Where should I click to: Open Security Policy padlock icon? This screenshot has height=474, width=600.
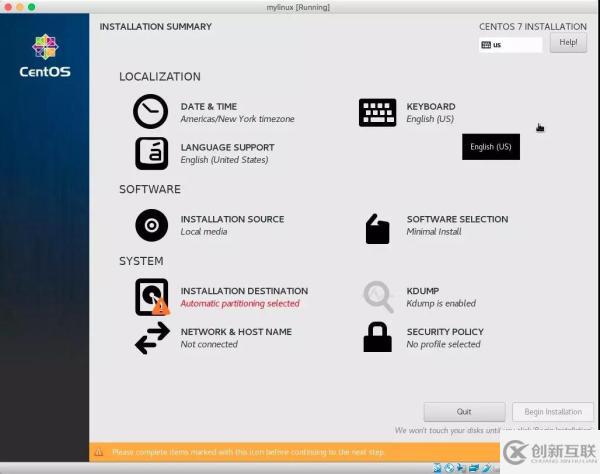(x=377, y=337)
